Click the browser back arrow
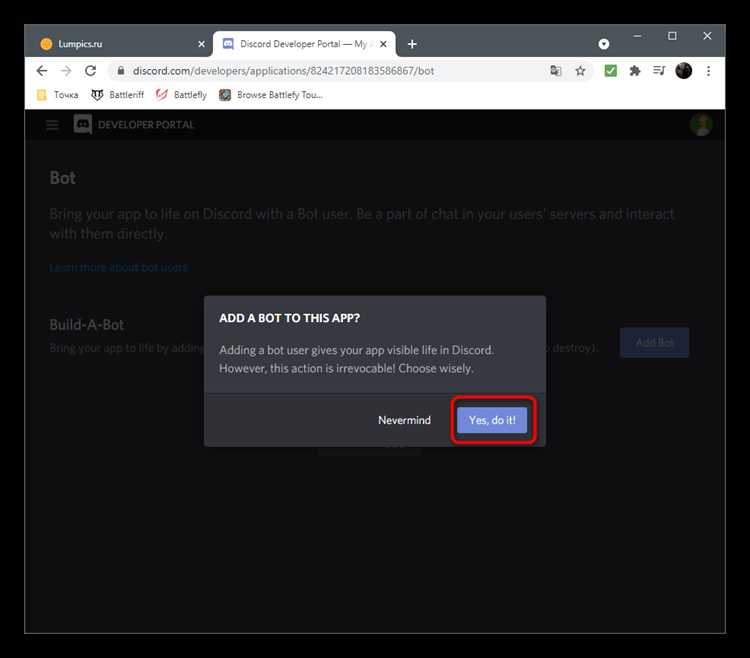 click(42, 71)
